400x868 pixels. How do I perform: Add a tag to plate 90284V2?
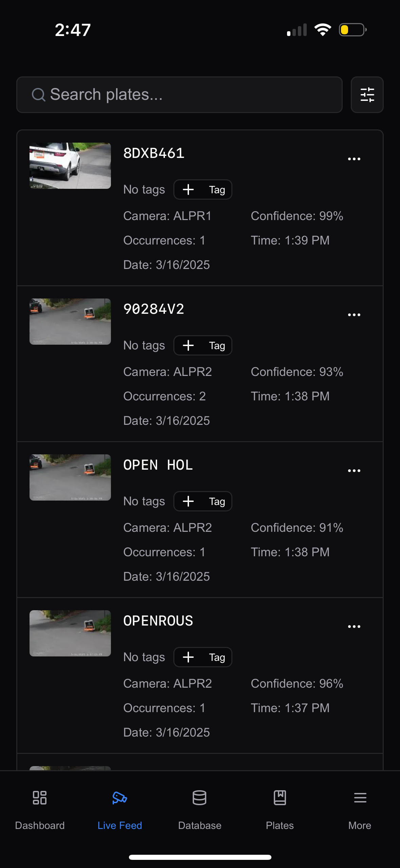click(203, 345)
